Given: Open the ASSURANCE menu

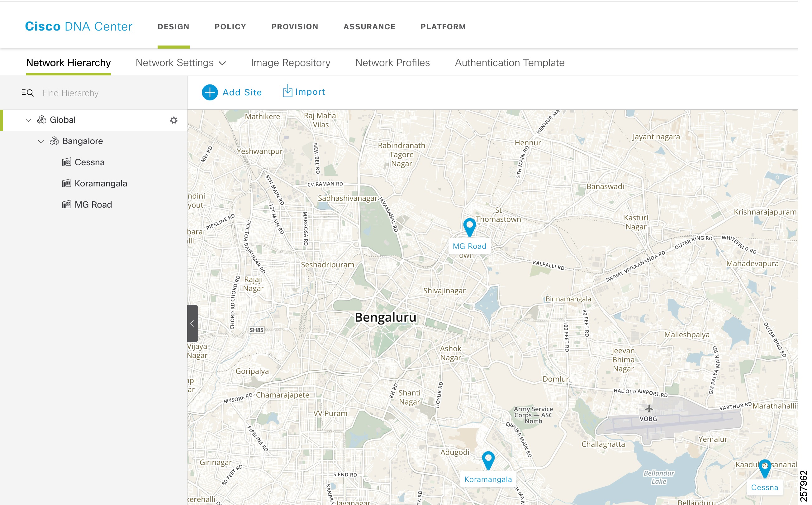Looking at the screenshot, I should tap(369, 27).
